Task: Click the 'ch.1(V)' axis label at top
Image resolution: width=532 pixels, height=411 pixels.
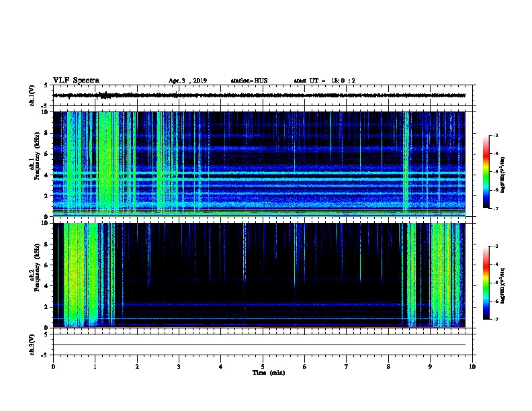Action: (32, 95)
